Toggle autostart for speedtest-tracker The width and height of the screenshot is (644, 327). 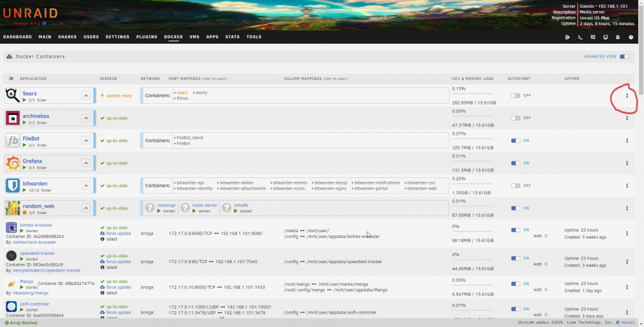pyautogui.click(x=515, y=258)
